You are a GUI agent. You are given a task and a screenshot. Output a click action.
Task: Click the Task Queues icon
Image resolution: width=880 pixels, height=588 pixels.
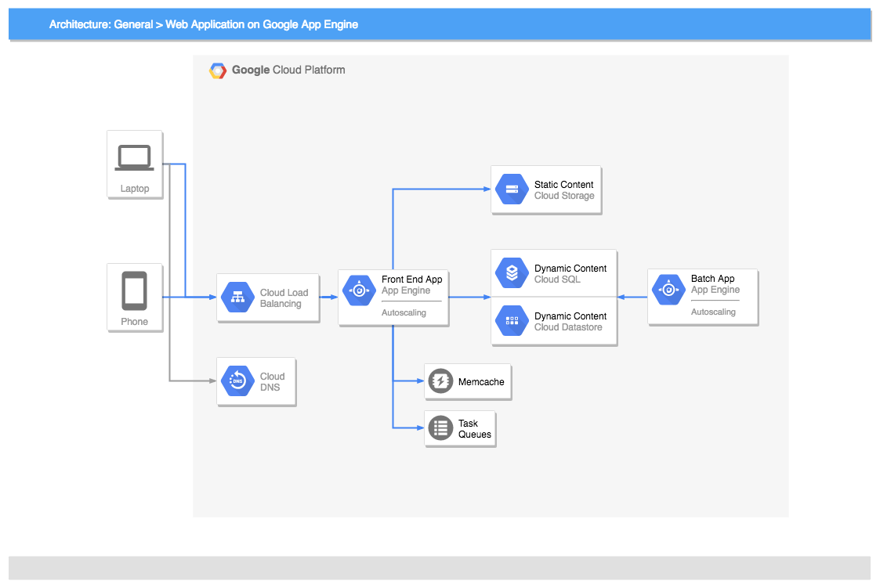coord(440,427)
